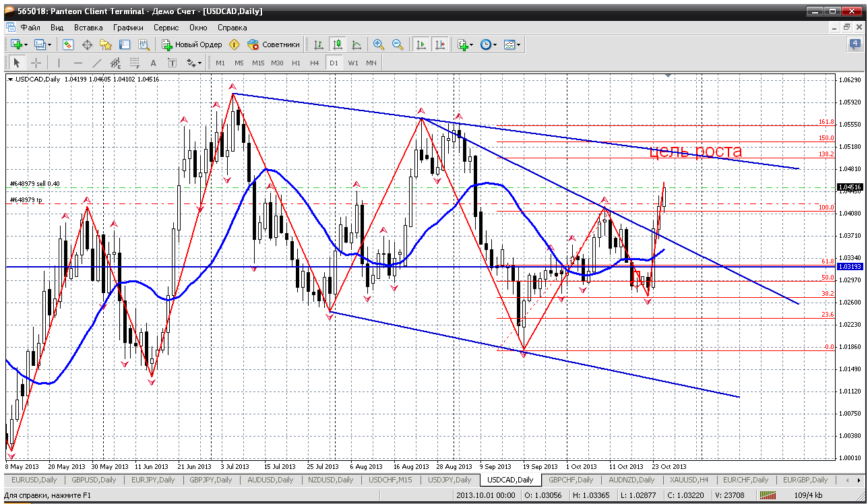Image resolution: width=868 pixels, height=504 pixels.
Task: Switch to line chart mode
Action: pos(356,44)
